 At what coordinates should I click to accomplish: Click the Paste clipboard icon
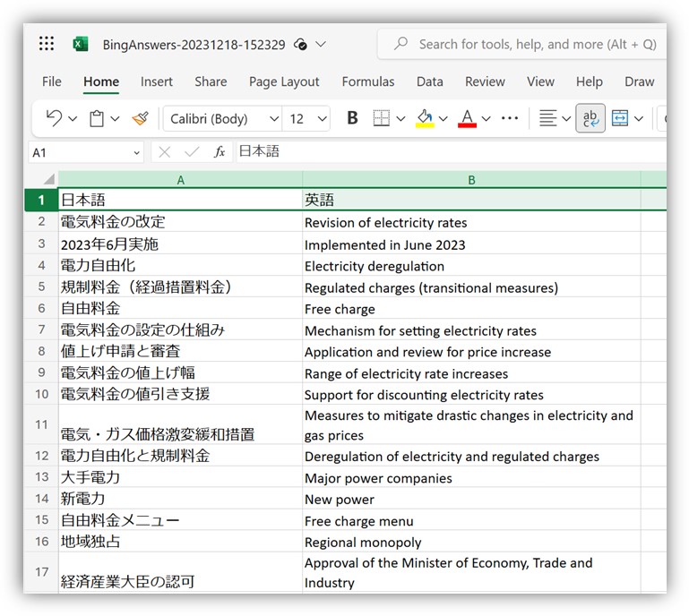click(98, 118)
